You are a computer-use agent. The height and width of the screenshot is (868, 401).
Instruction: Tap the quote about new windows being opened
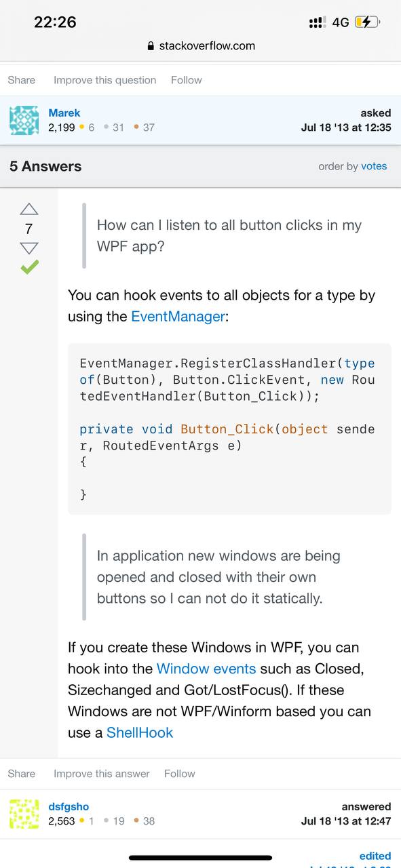point(218,577)
